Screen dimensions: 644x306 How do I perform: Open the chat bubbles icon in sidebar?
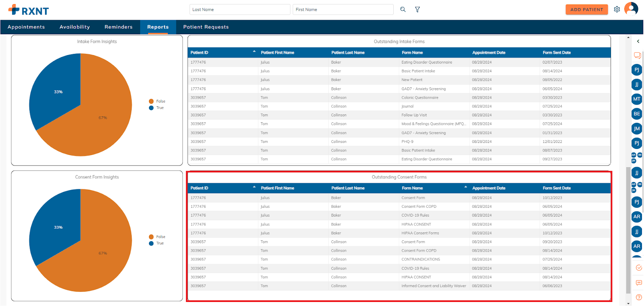[x=637, y=55]
